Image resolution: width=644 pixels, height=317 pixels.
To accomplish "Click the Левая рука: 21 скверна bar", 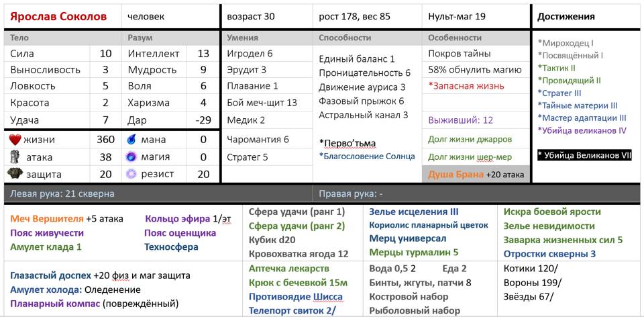I will click(62, 193).
